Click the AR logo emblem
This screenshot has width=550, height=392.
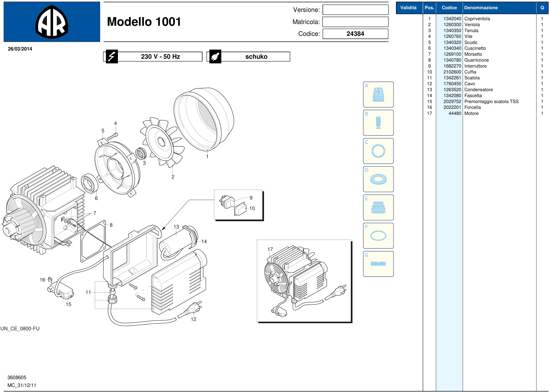(52, 22)
